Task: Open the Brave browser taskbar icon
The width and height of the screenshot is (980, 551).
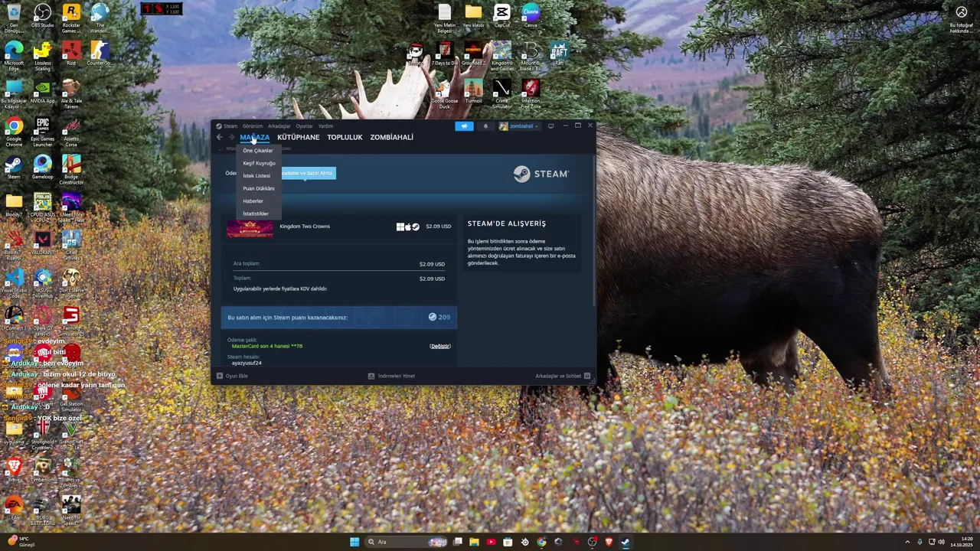Action: (609, 542)
